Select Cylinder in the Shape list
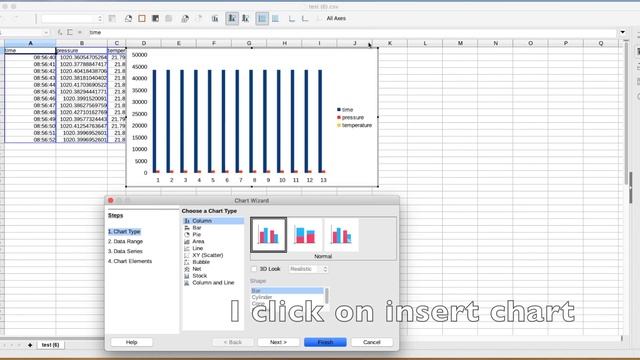This screenshot has height=360, width=640. point(287,297)
